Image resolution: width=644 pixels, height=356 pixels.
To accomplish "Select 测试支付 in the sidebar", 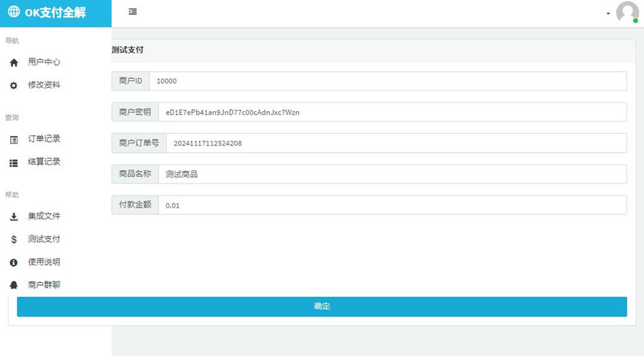I will coord(44,239).
